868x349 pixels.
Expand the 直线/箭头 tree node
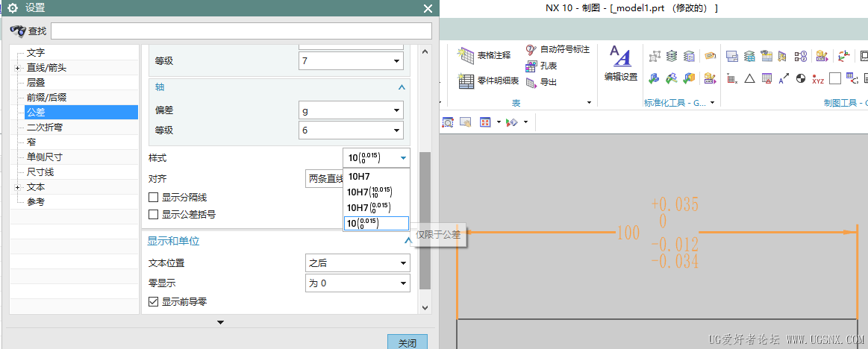coord(18,68)
